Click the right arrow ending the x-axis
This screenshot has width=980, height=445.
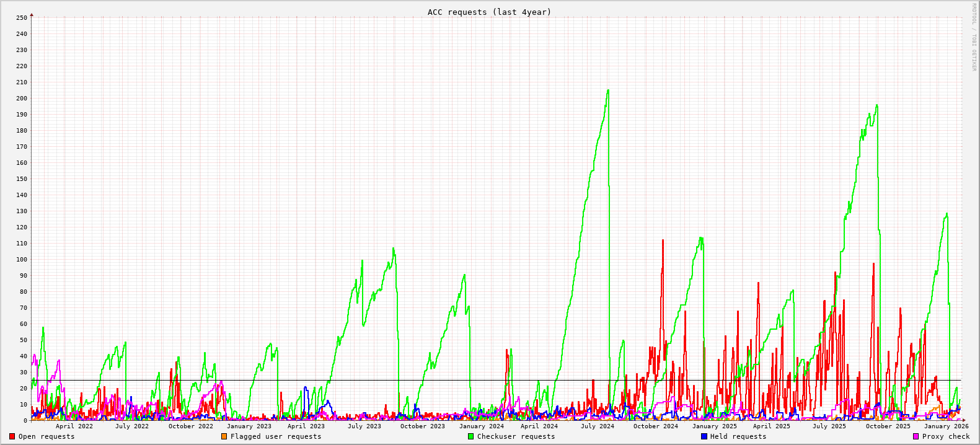tap(964, 420)
